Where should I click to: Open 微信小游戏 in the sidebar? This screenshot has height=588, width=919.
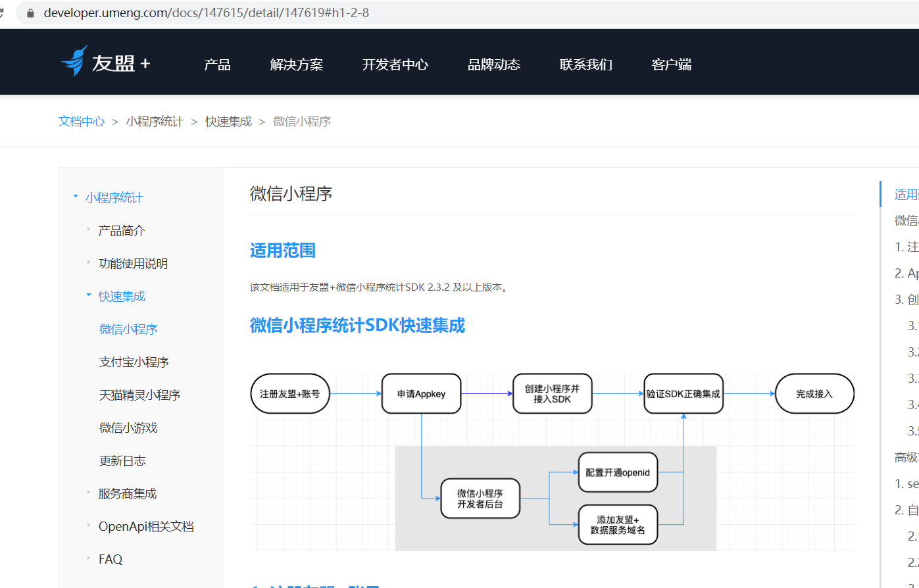pyautogui.click(x=128, y=428)
